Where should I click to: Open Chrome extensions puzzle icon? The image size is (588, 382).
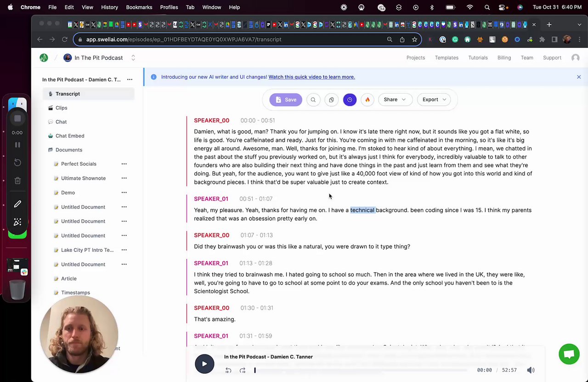tap(542, 40)
